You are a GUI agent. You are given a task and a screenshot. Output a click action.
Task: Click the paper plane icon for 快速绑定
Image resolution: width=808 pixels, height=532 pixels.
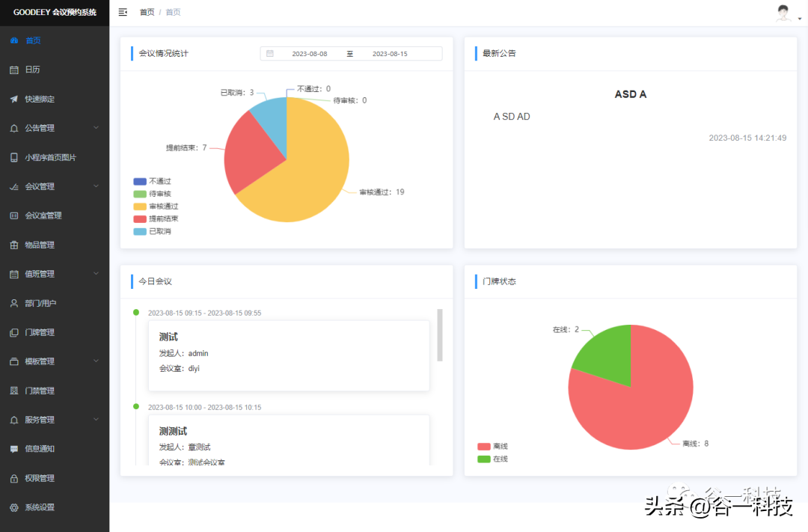click(14, 99)
